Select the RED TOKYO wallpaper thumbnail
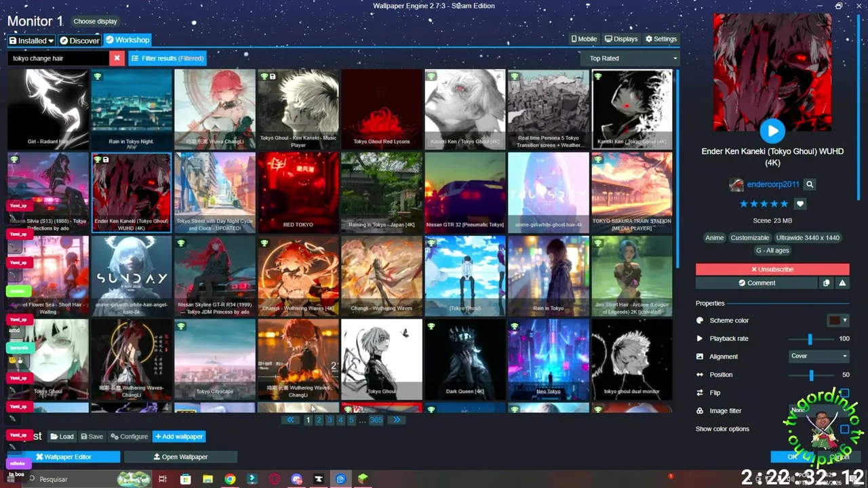The height and width of the screenshot is (488, 868). [298, 192]
